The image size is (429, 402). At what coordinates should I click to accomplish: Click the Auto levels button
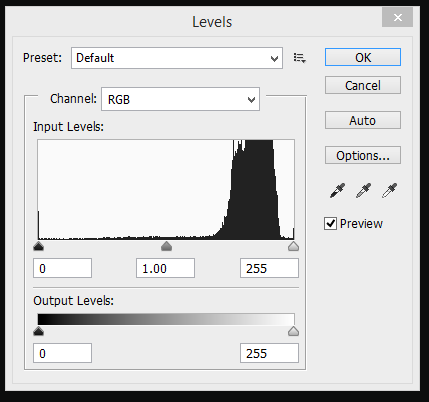363,120
